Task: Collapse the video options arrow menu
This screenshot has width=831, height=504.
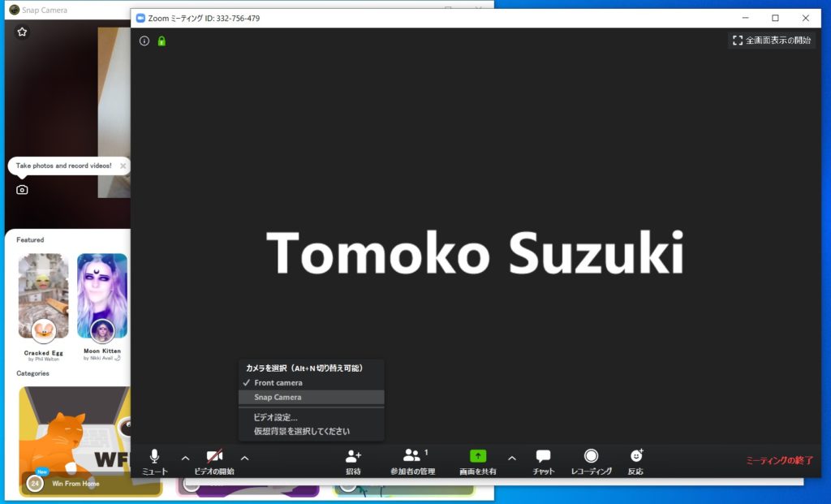Action: (x=245, y=458)
